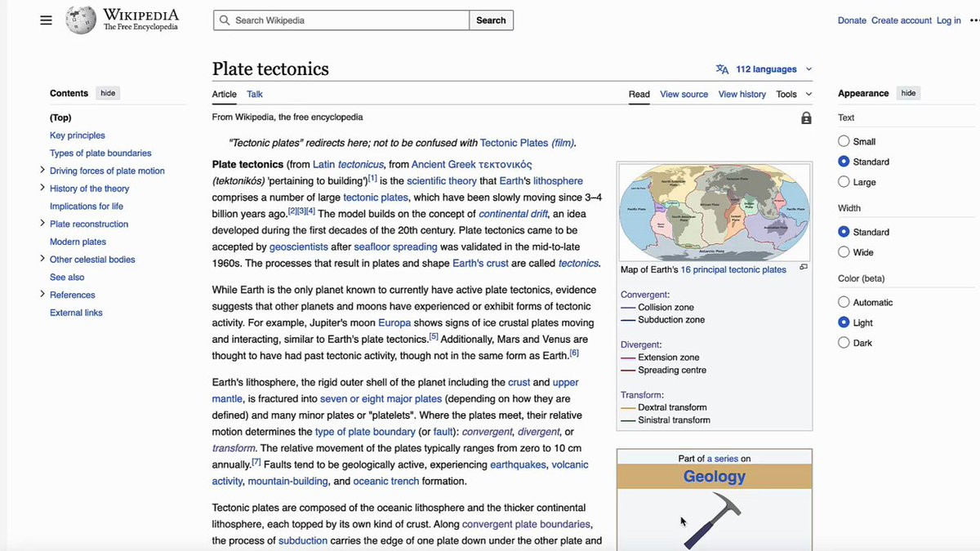Go to Modern plates section
980x551 pixels.
click(78, 242)
